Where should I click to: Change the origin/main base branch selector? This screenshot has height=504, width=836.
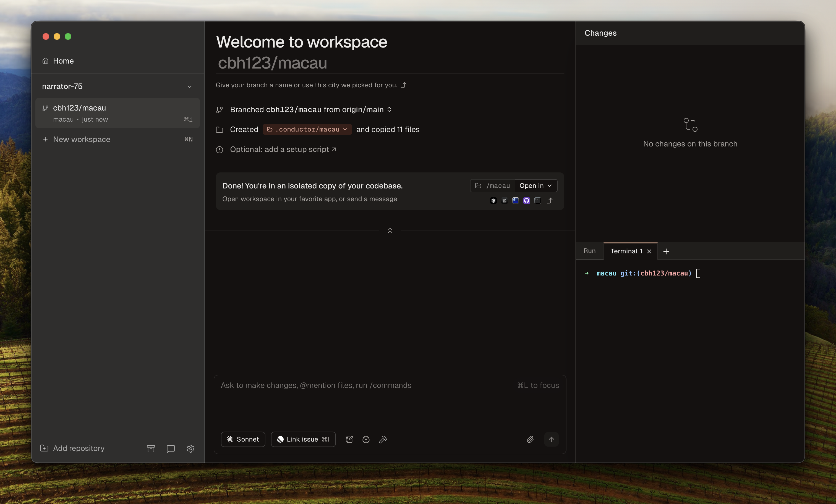tap(389, 109)
